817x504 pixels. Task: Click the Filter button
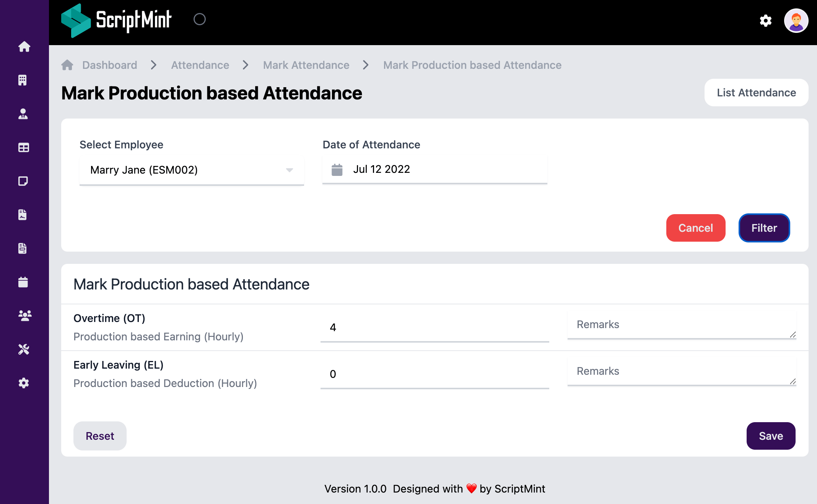click(x=764, y=228)
